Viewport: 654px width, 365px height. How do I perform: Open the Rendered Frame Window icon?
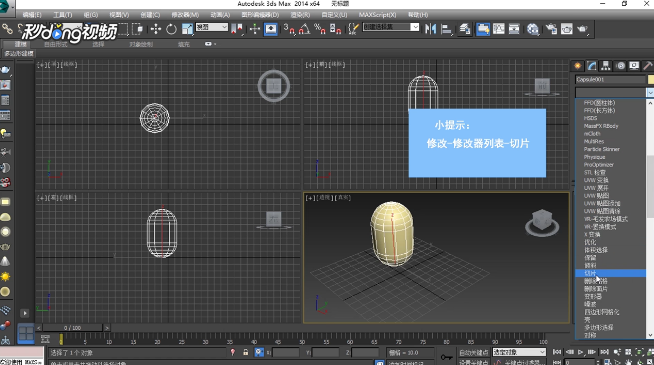(x=566, y=29)
